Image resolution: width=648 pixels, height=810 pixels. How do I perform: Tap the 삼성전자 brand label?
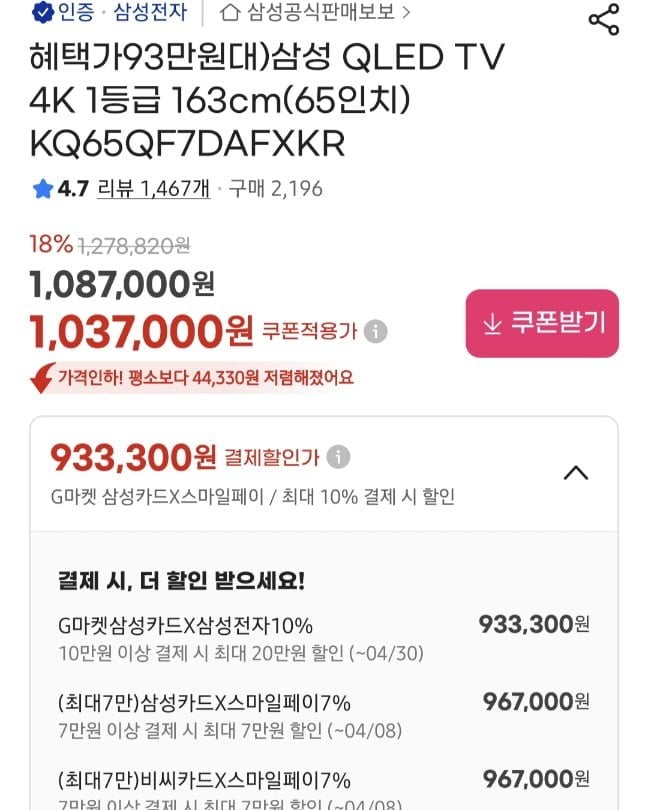click(x=150, y=13)
